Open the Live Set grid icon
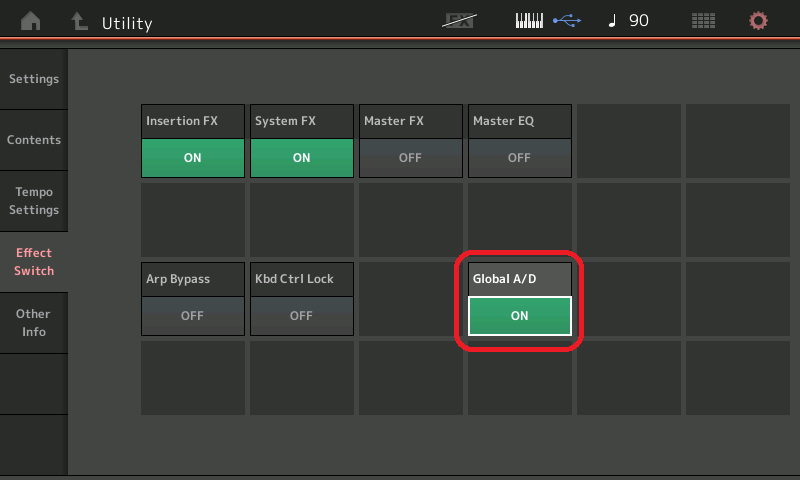Viewport: 800px width, 480px height. 704,21
